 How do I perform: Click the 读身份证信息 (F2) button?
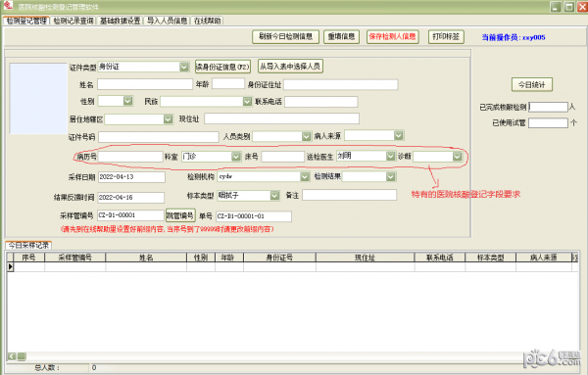click(x=222, y=67)
